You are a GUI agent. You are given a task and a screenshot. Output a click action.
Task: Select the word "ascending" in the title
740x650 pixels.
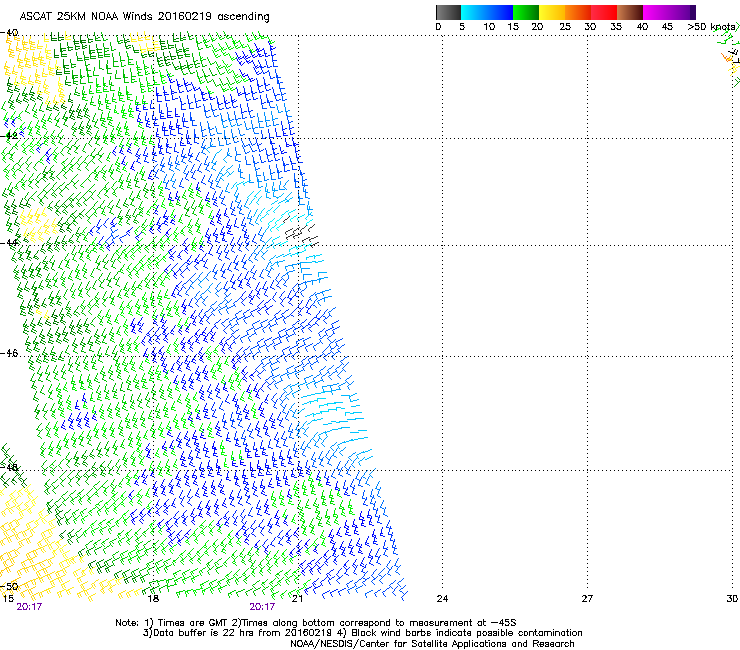tap(243, 17)
